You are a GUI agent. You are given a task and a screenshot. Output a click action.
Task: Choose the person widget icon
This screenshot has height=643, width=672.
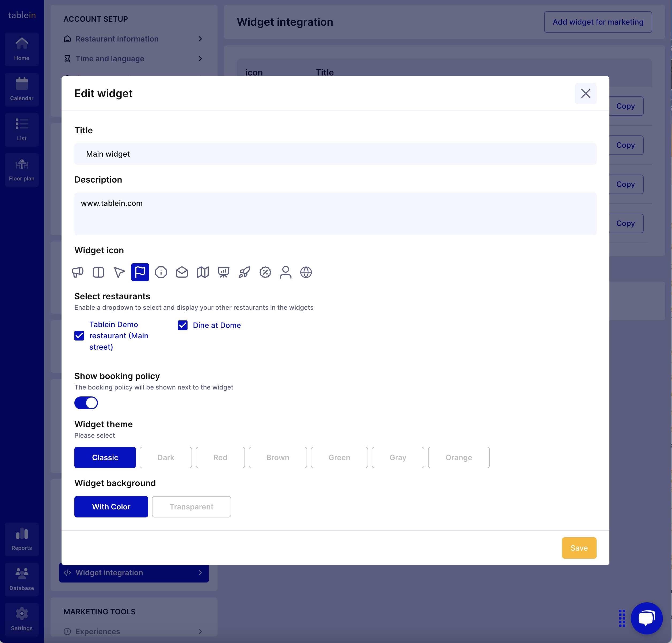pos(286,272)
